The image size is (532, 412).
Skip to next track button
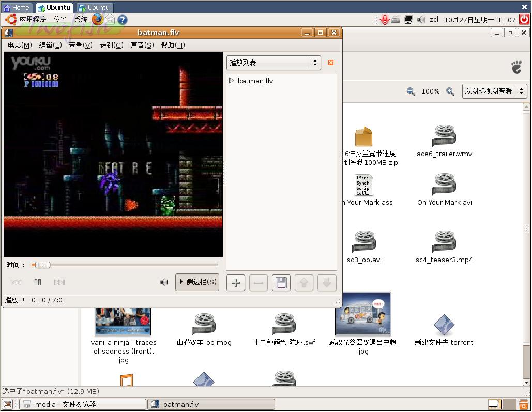[59, 282]
